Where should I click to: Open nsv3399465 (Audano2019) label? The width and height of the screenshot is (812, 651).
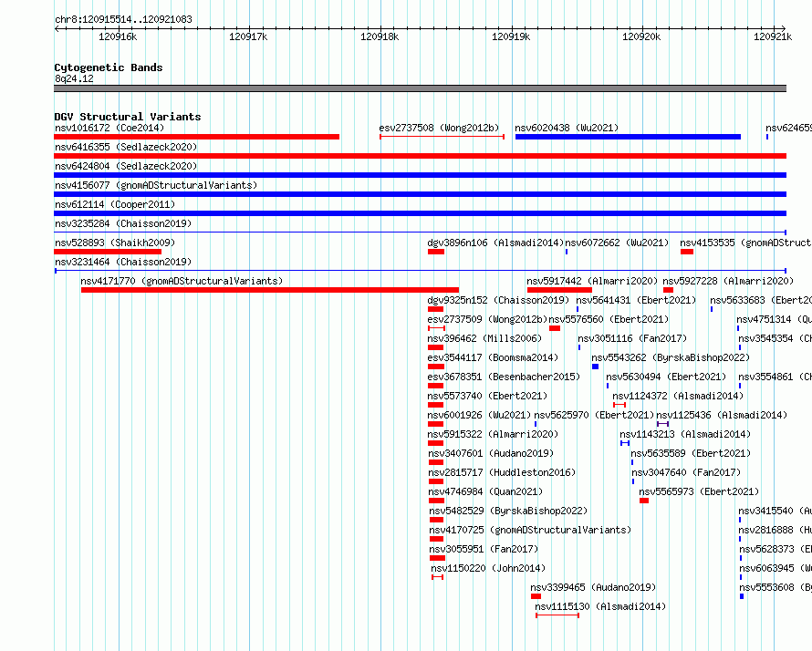pos(593,587)
